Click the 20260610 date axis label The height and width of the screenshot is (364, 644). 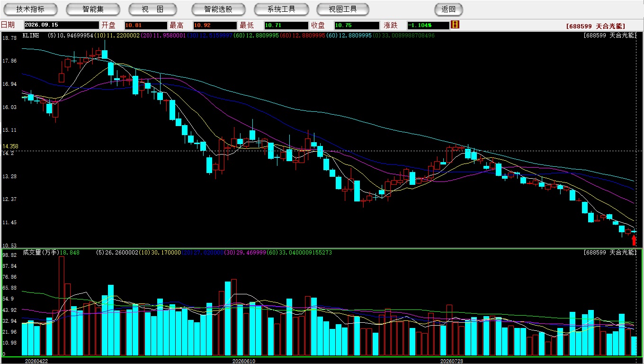(x=244, y=361)
